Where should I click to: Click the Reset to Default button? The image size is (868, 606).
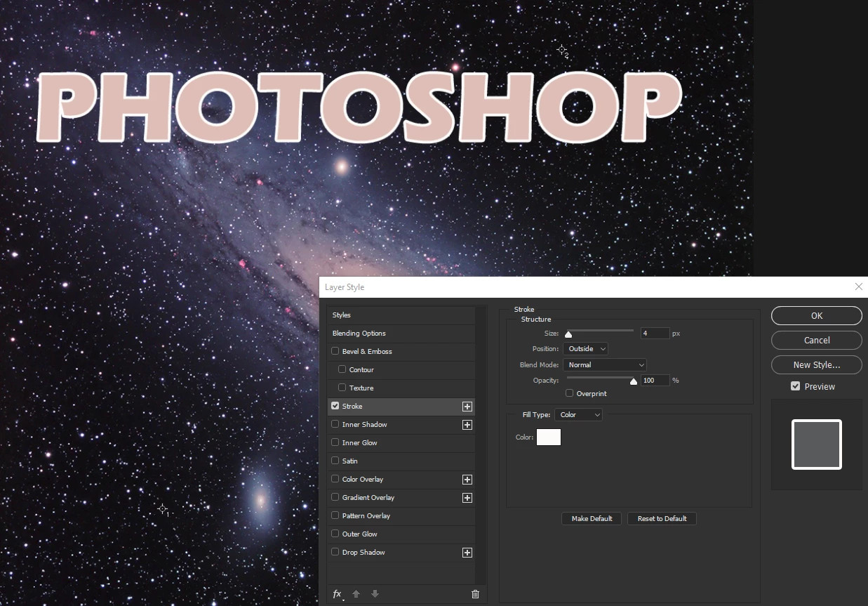[x=662, y=519]
